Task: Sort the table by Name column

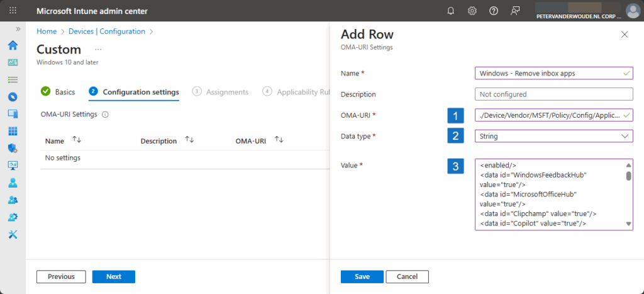Action: pos(77,140)
